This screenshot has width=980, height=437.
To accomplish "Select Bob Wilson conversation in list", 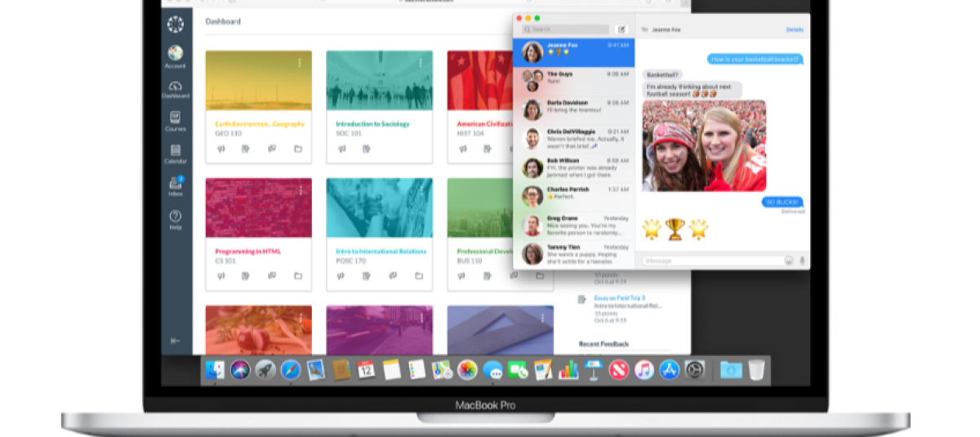I will click(573, 167).
